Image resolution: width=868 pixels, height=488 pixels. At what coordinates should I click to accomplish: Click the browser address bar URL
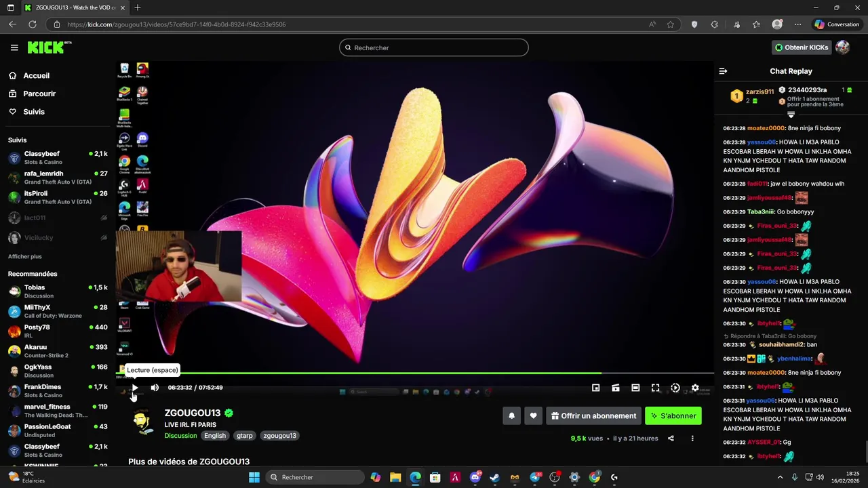(176, 24)
